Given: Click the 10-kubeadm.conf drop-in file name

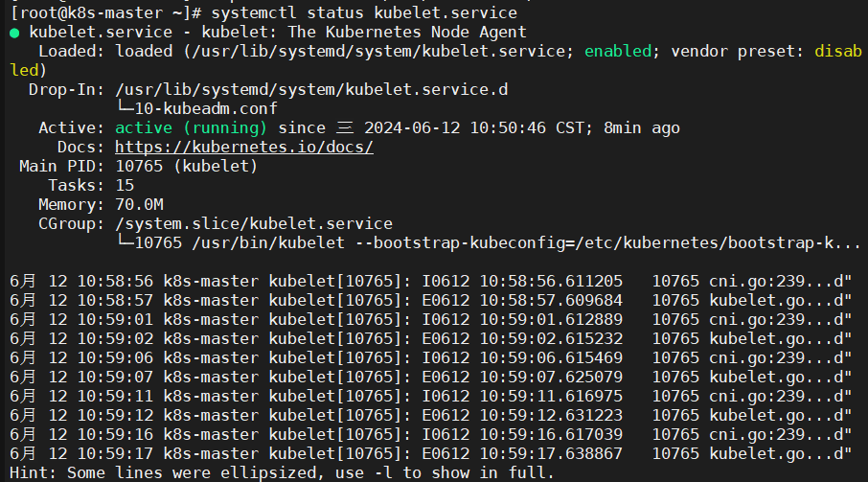Looking at the screenshot, I should pyautogui.click(x=206, y=108).
